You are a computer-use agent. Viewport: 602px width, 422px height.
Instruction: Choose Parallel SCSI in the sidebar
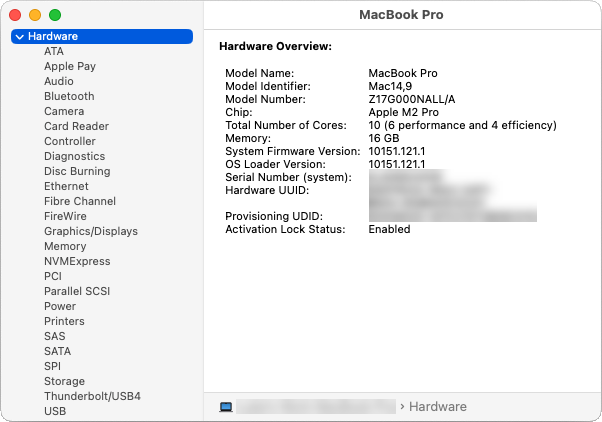point(77,291)
